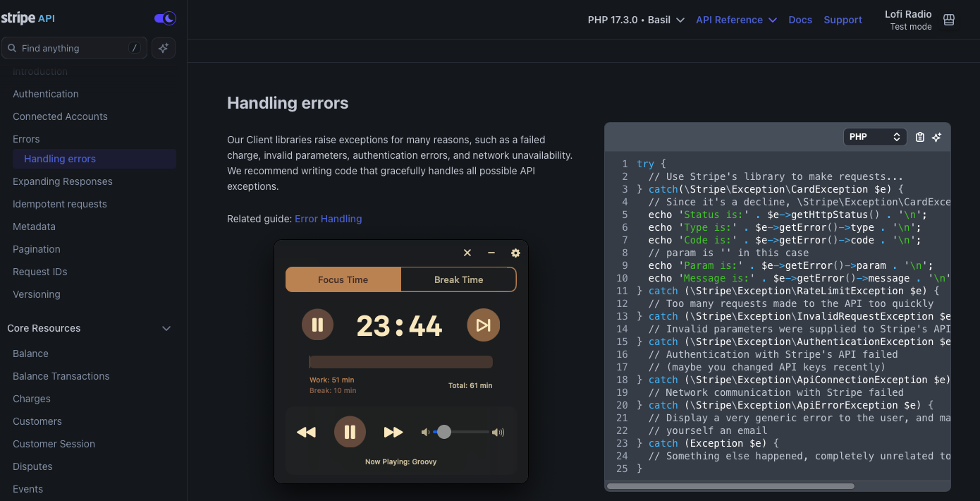Go to Expanding Responses section
980x501 pixels.
[x=63, y=181]
